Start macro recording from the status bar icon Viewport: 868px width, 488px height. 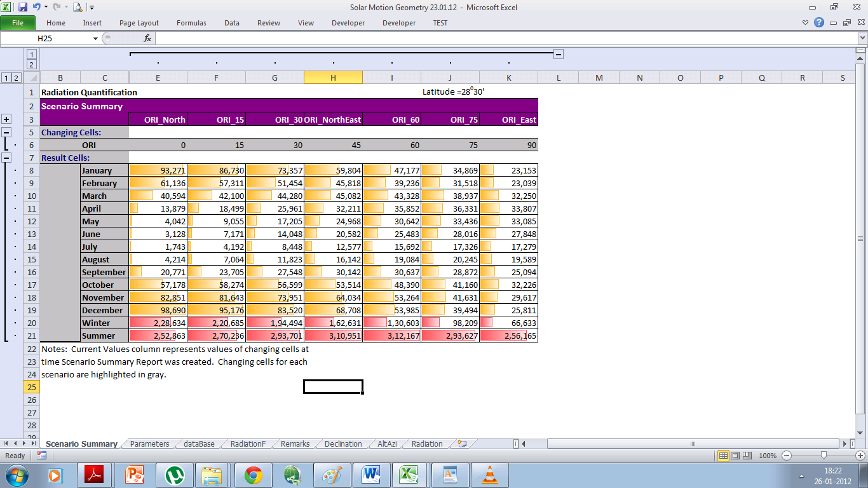coord(41,455)
